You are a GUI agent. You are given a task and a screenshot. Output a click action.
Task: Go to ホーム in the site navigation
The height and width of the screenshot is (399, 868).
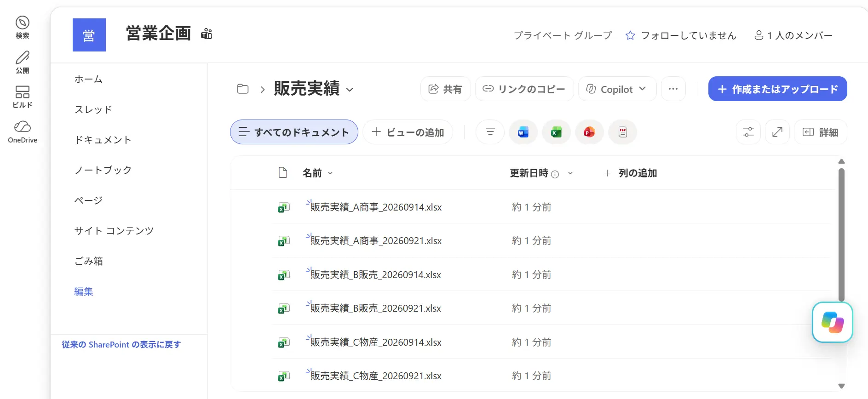click(88, 79)
